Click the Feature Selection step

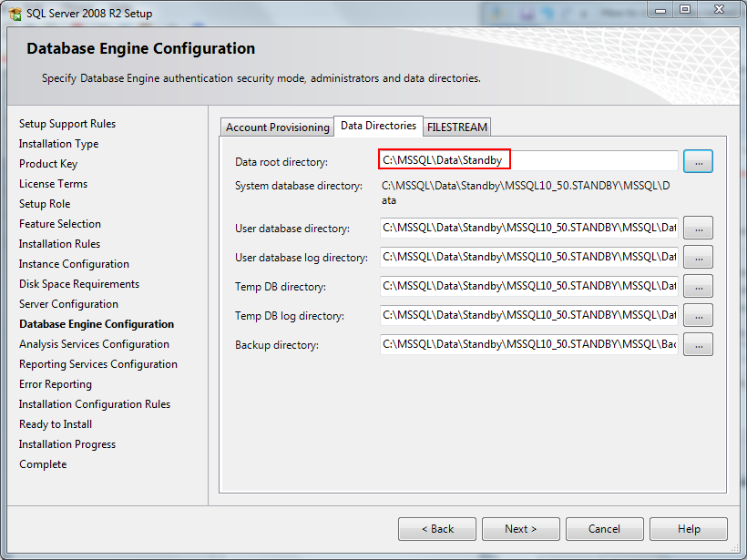coord(60,224)
